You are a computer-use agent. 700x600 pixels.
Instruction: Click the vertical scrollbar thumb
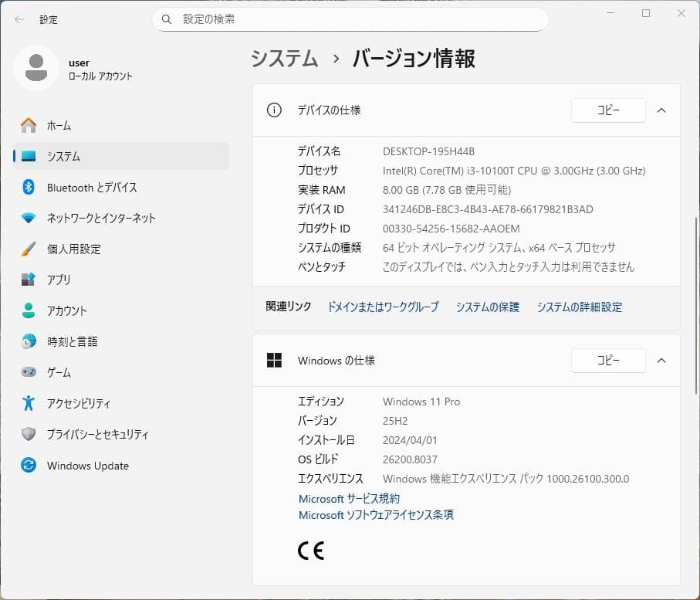click(x=696, y=306)
